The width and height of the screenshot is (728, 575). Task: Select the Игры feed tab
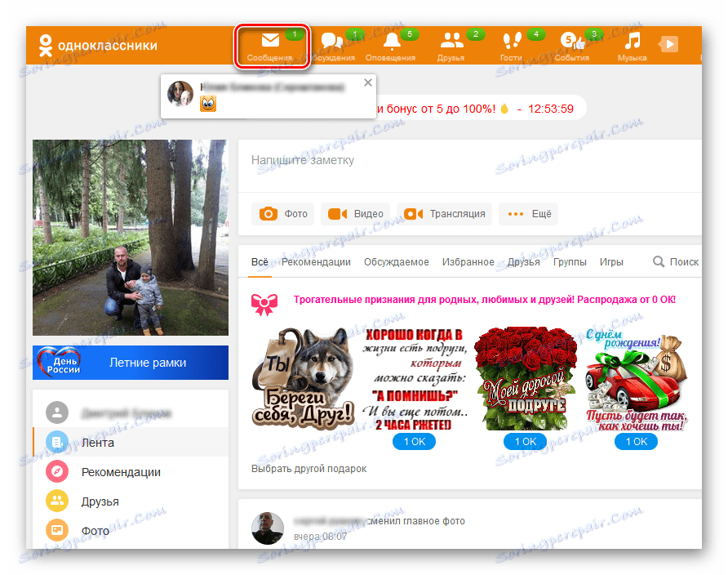(x=611, y=262)
